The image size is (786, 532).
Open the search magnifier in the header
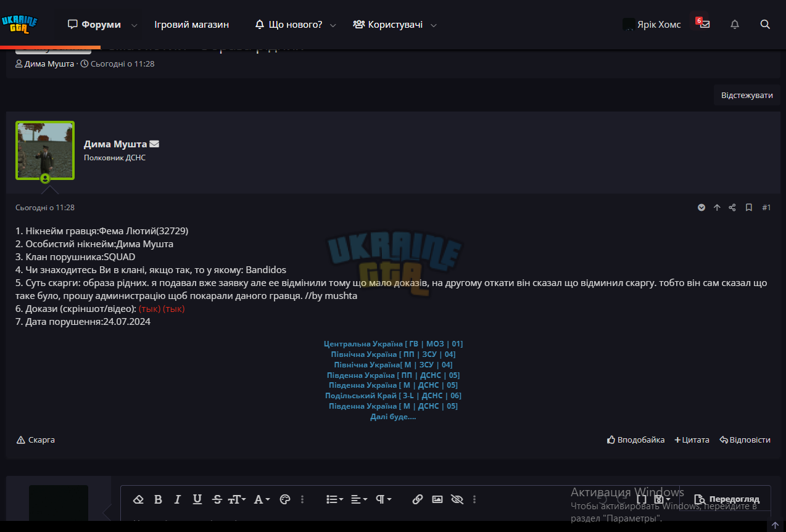point(765,25)
